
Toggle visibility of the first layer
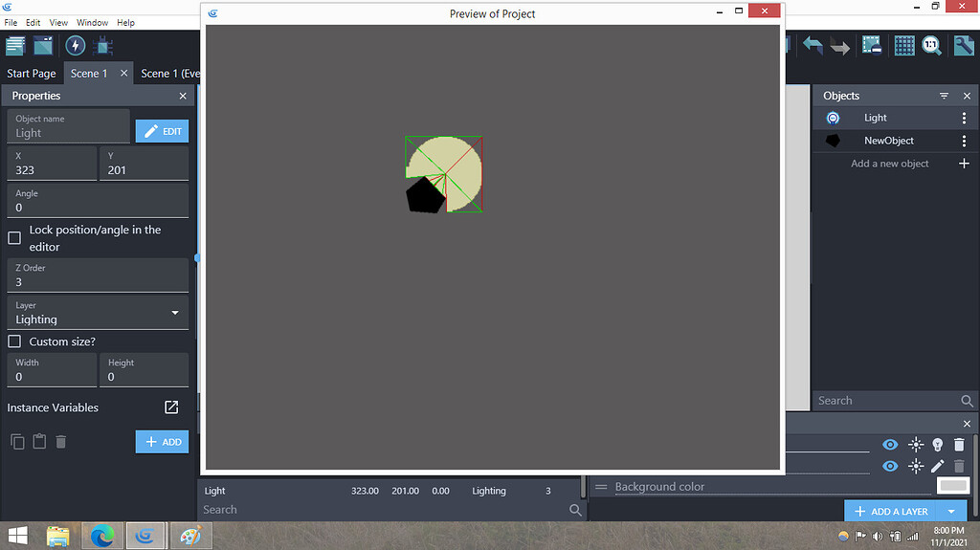(x=890, y=445)
